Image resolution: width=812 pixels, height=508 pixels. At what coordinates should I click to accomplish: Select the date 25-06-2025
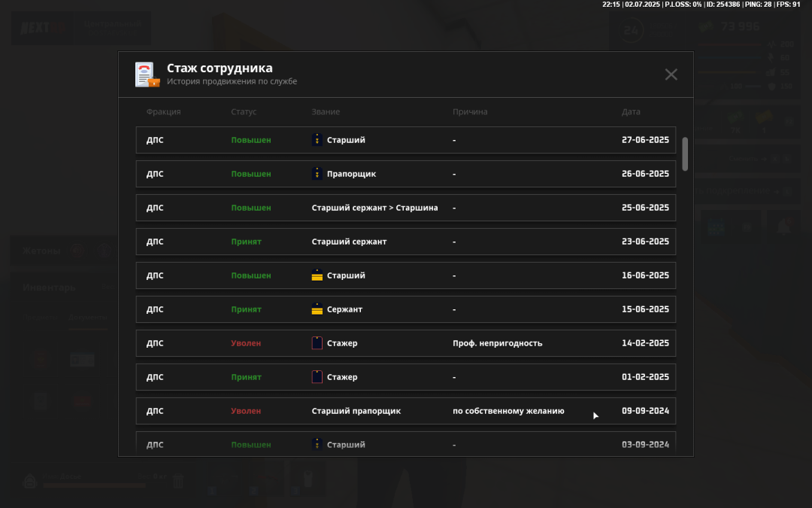coord(645,208)
